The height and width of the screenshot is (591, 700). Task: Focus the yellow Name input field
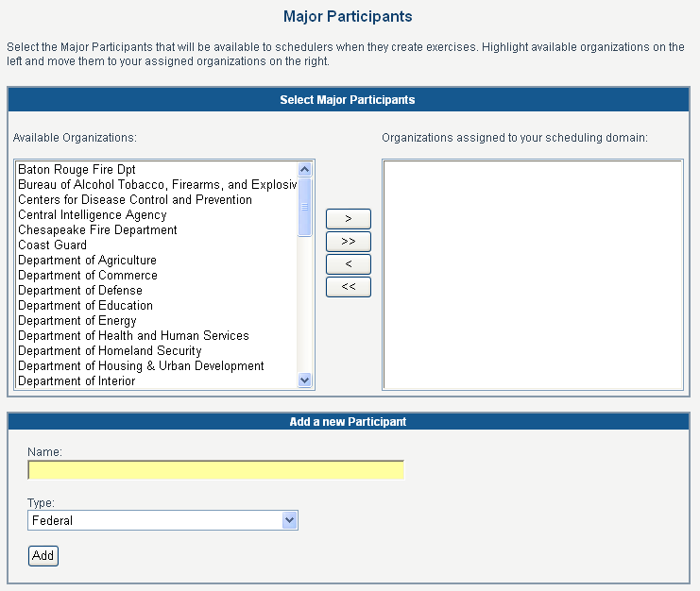pos(215,470)
